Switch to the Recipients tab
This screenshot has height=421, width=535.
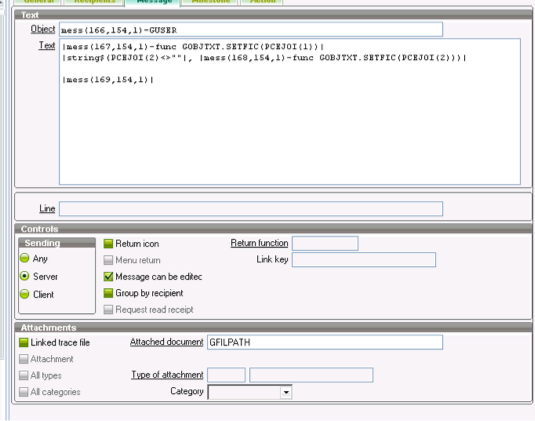95,2
